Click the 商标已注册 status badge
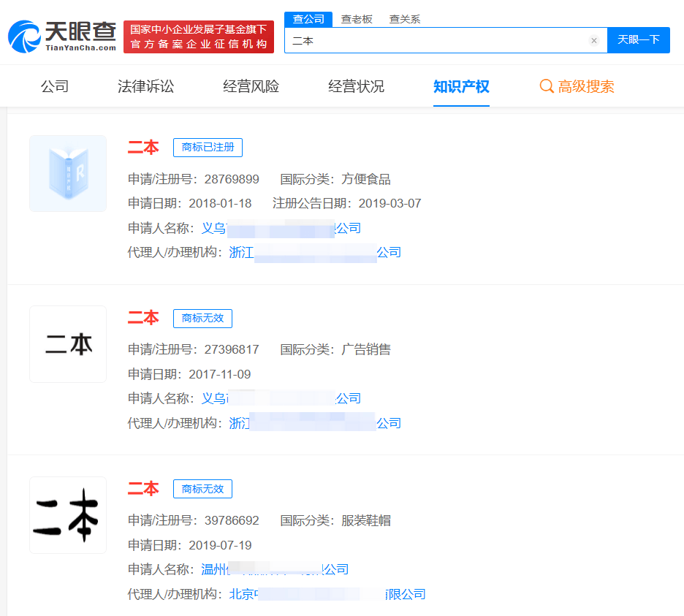The width and height of the screenshot is (684, 616). click(x=208, y=148)
